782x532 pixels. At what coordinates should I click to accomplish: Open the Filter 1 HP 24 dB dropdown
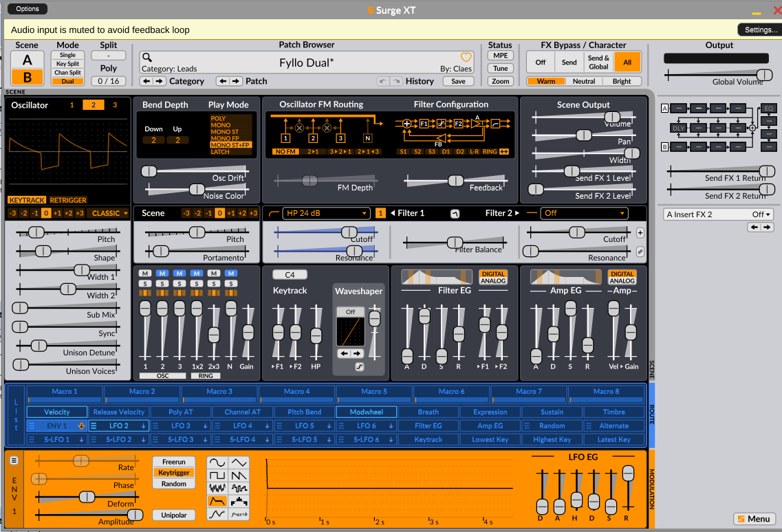[x=326, y=213]
